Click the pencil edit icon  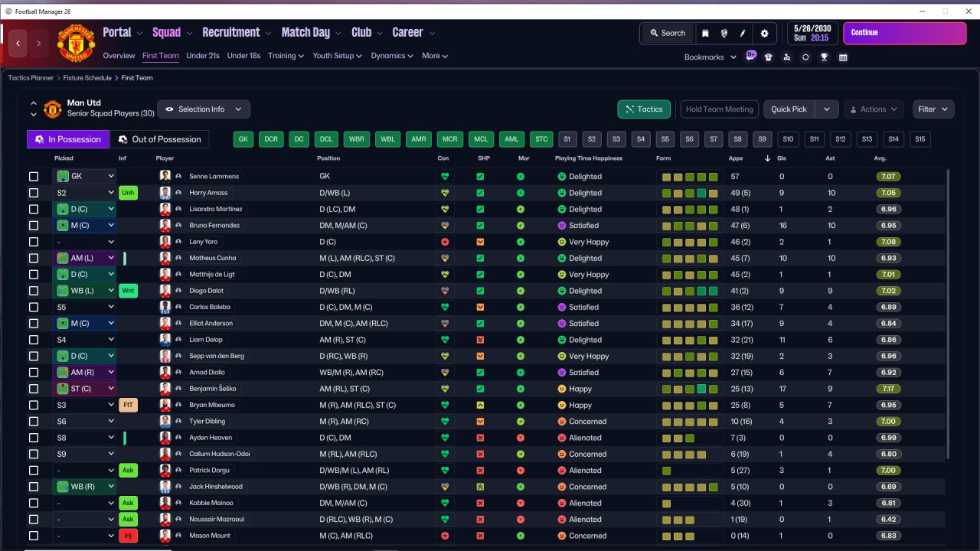point(743,34)
